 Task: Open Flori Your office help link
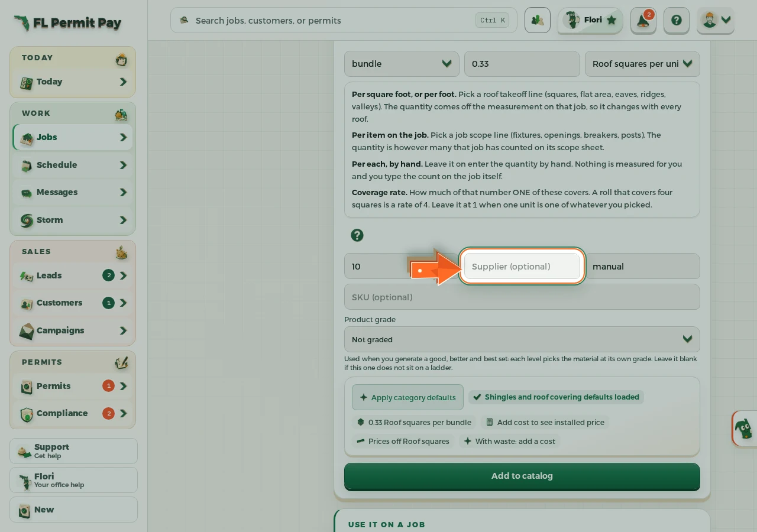coord(73,480)
